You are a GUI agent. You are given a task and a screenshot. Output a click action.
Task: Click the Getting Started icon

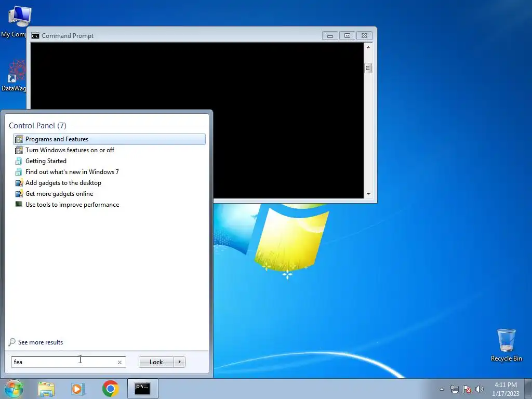pyautogui.click(x=19, y=161)
